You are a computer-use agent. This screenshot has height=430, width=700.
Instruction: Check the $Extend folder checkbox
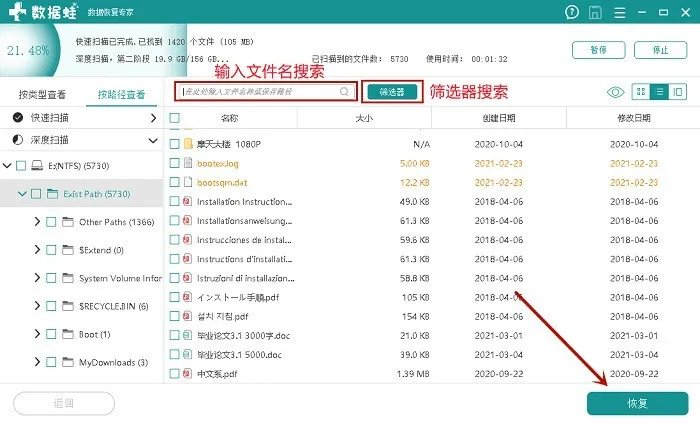51,250
